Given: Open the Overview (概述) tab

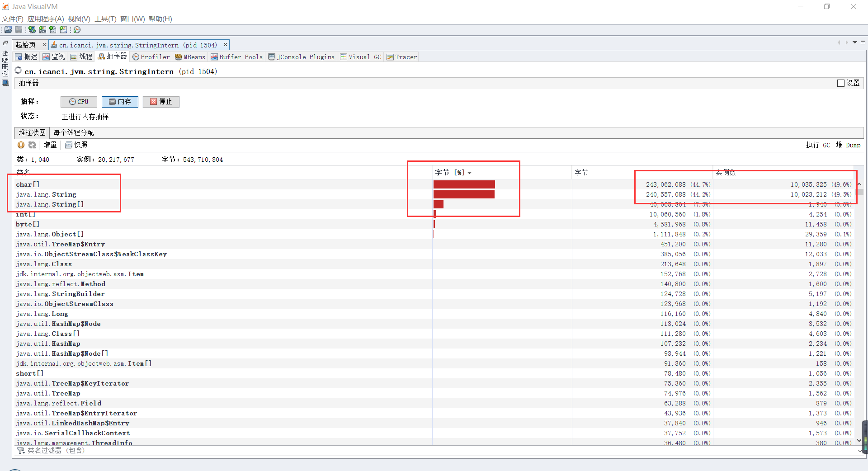Looking at the screenshot, I should (x=27, y=57).
